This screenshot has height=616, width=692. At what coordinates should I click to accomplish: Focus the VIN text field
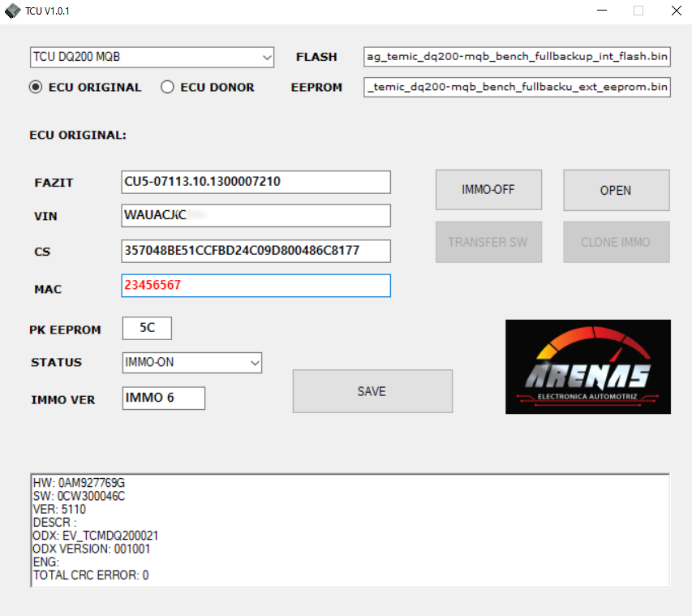pos(256,216)
